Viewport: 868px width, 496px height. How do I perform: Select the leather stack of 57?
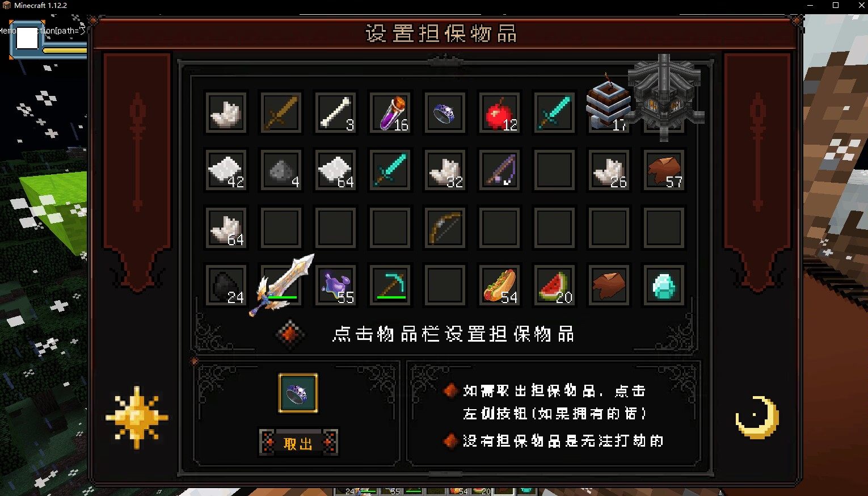(664, 170)
